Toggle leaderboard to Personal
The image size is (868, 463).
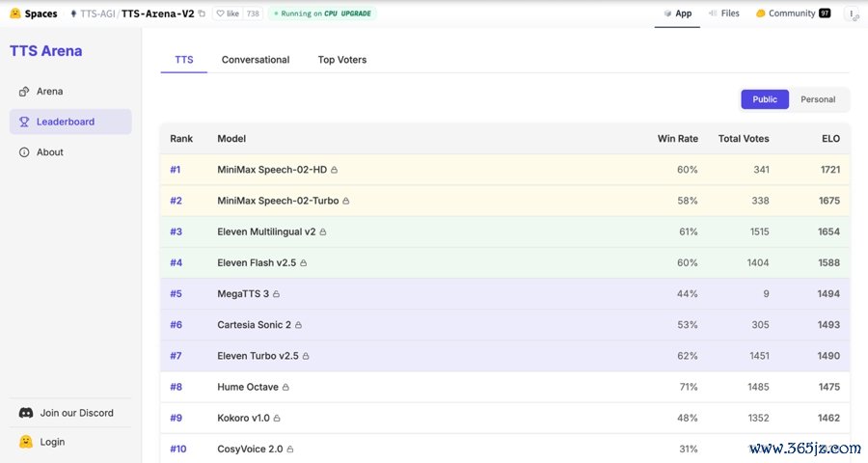pyautogui.click(x=818, y=99)
